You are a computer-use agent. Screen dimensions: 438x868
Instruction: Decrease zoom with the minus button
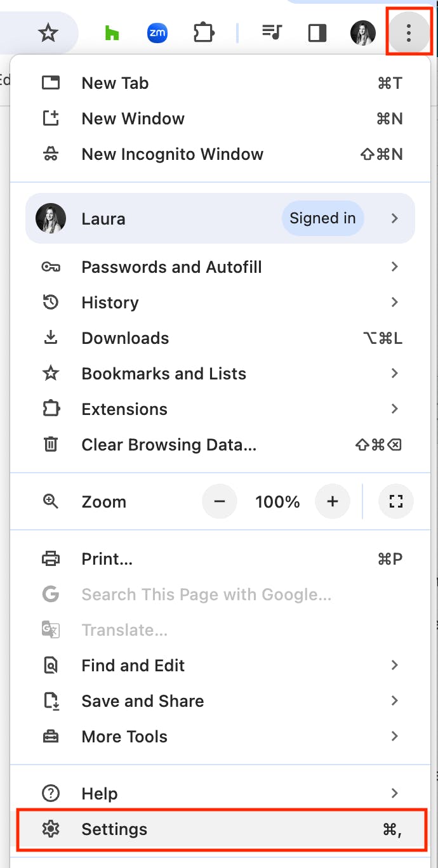click(x=220, y=502)
